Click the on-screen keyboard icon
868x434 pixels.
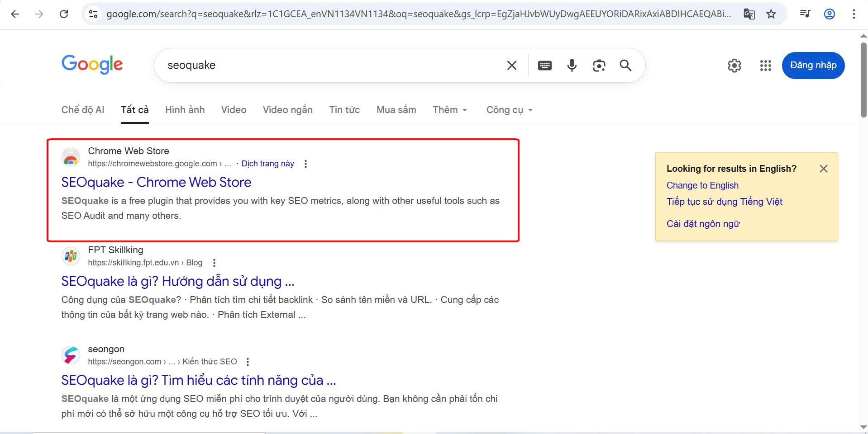point(544,65)
